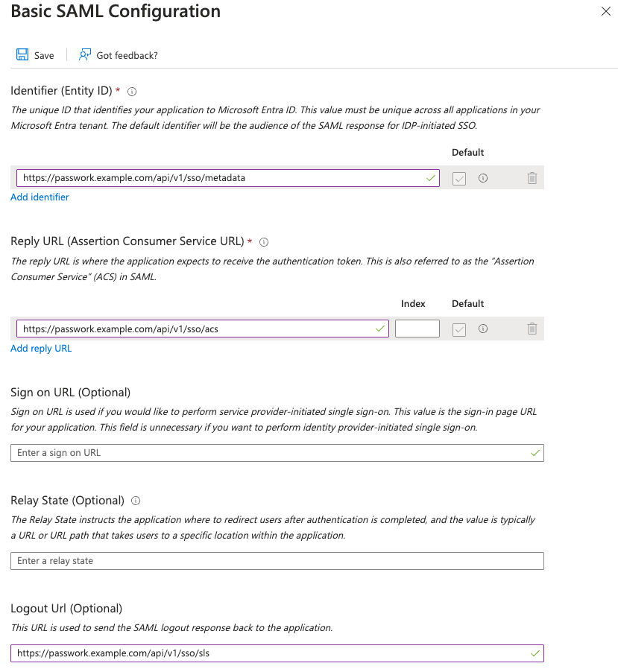Check the Default checkbox for the identifier
The image size is (618, 672).
(x=458, y=178)
